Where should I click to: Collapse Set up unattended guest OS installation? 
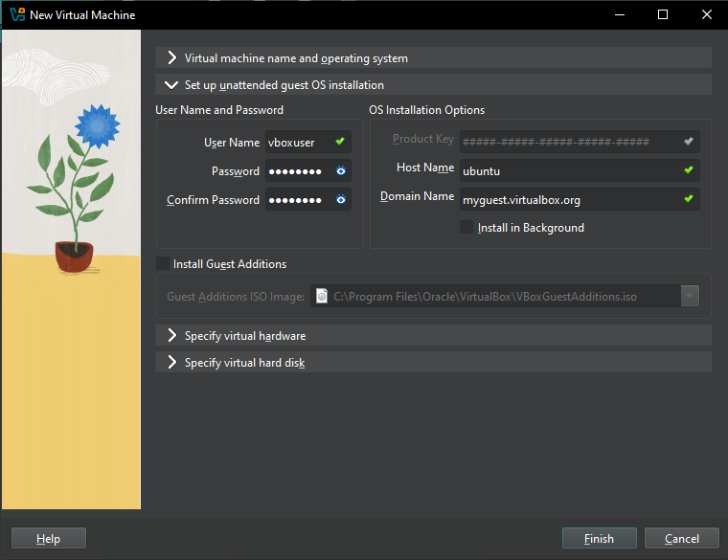172,85
